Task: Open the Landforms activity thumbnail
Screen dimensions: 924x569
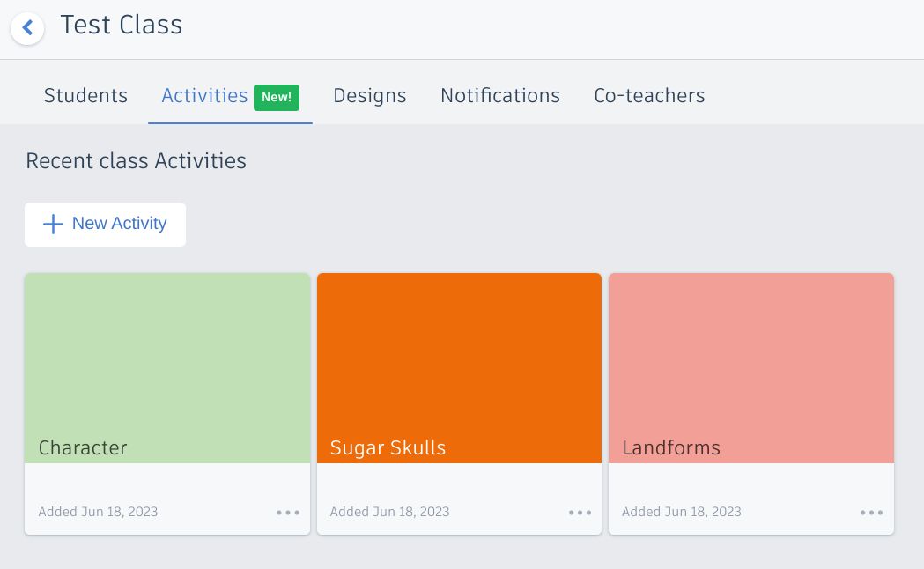Action: pyautogui.click(x=750, y=361)
